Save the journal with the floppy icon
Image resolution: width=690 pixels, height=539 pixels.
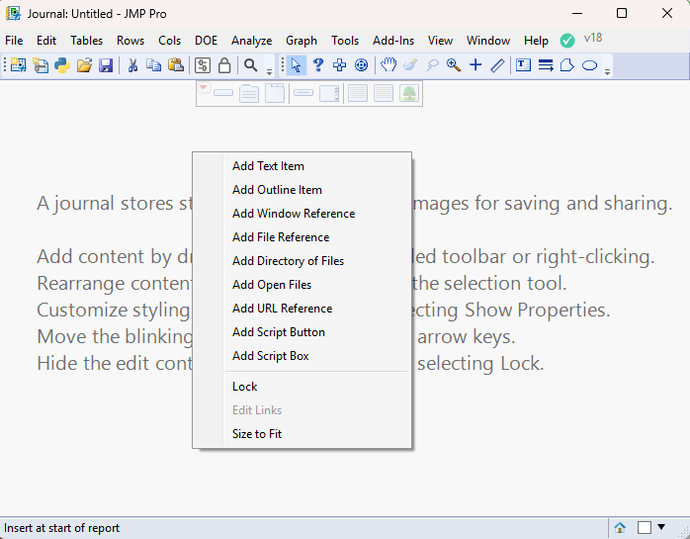click(106, 65)
